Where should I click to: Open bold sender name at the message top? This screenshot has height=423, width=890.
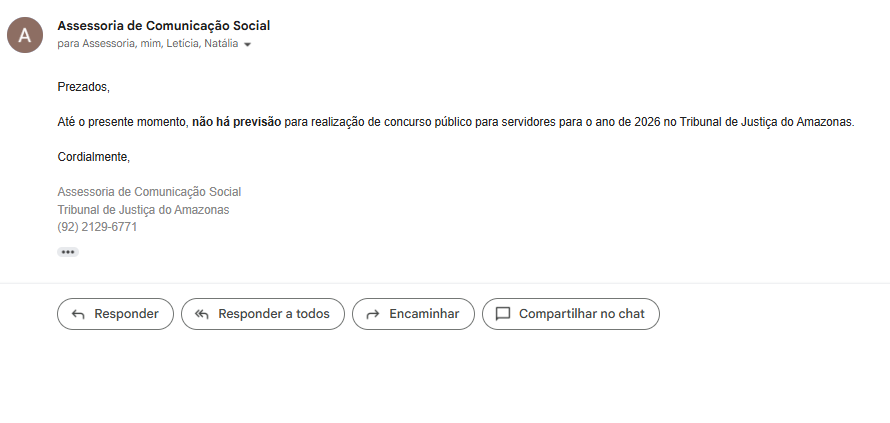pos(164,26)
